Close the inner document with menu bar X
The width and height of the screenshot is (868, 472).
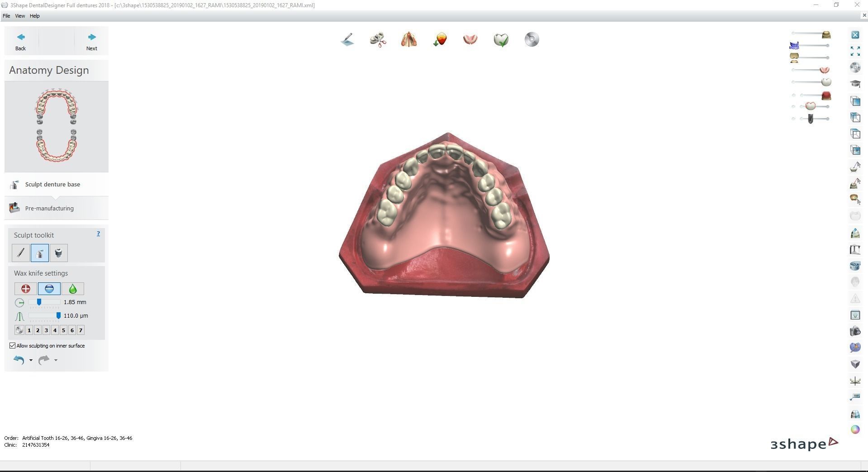(864, 16)
